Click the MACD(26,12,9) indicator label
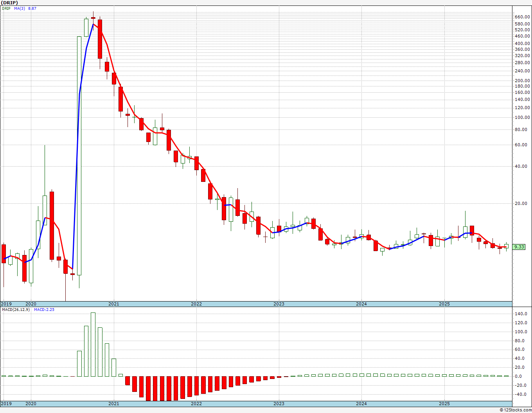 pos(16,310)
